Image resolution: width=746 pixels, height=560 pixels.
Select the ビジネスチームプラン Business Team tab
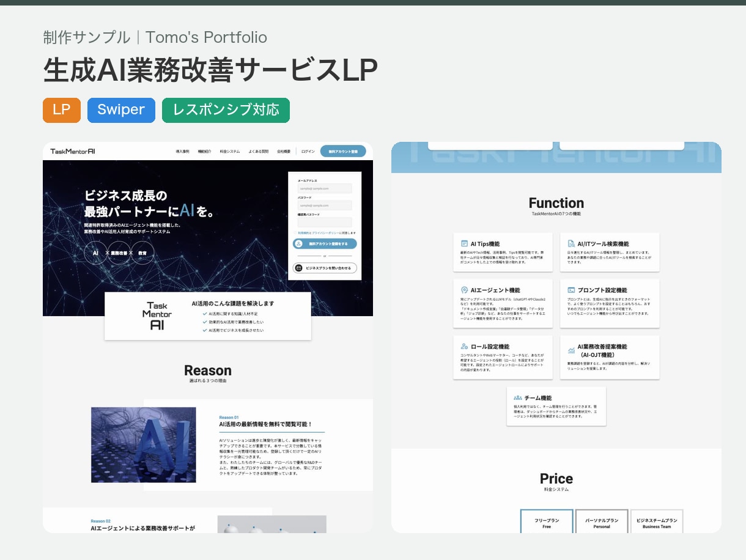coord(657,521)
